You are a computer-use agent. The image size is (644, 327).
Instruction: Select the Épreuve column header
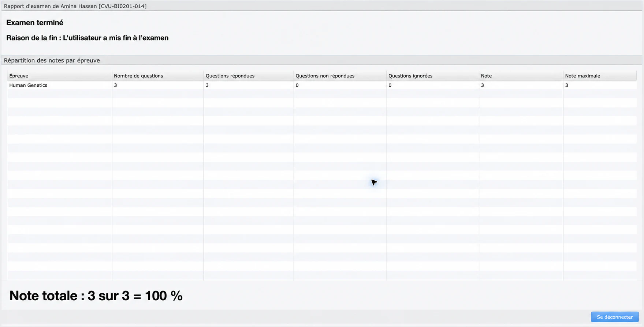click(59, 76)
